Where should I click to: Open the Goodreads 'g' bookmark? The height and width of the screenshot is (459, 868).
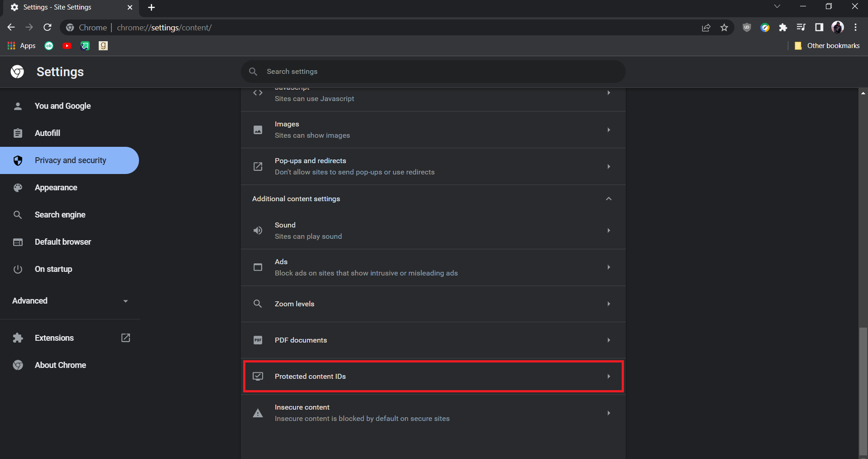coord(103,46)
